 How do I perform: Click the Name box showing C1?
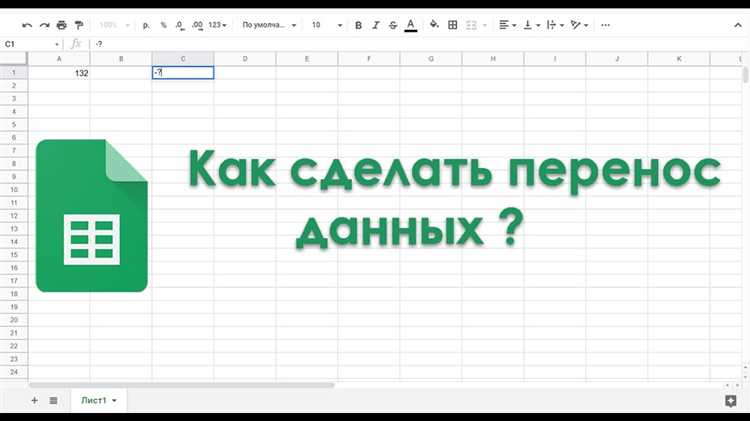(31, 44)
